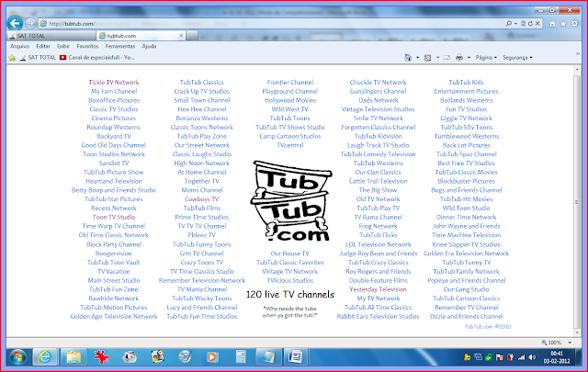Open the Calculator taskbar icon
The height and width of the screenshot is (372, 588).
pyautogui.click(x=241, y=357)
